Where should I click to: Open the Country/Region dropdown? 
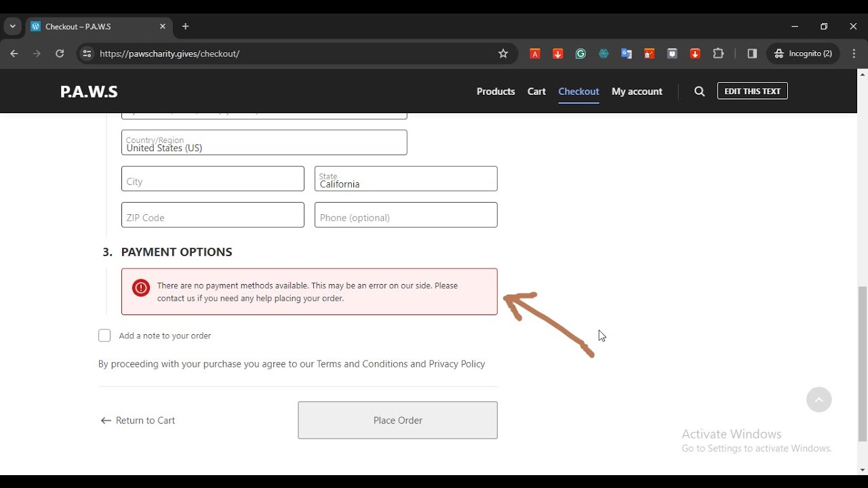pyautogui.click(x=264, y=143)
